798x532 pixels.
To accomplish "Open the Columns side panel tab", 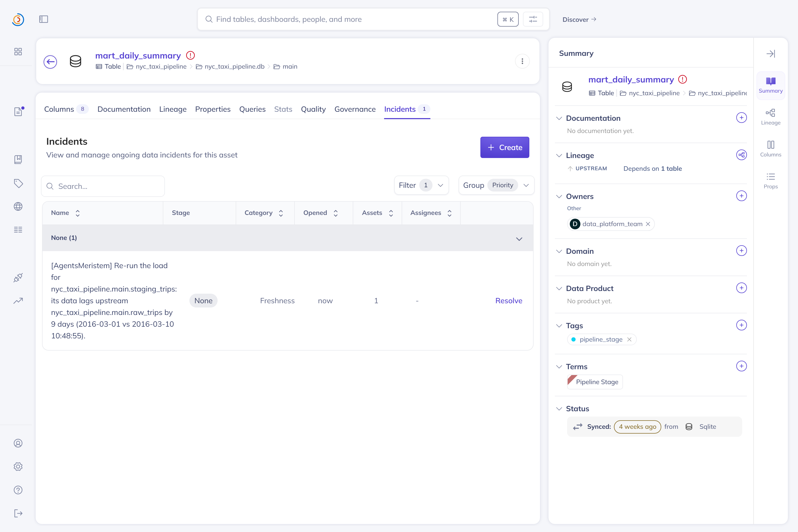I will coord(771,149).
